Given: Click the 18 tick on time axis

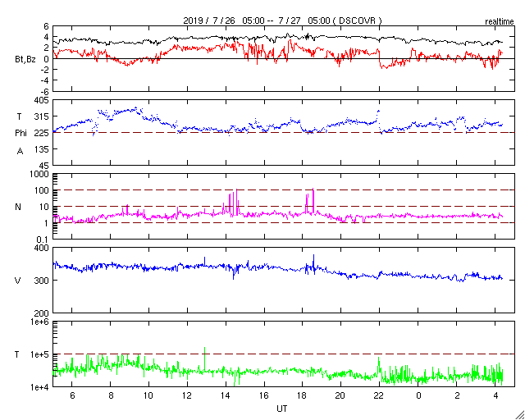Looking at the screenshot, I should click(x=302, y=395).
